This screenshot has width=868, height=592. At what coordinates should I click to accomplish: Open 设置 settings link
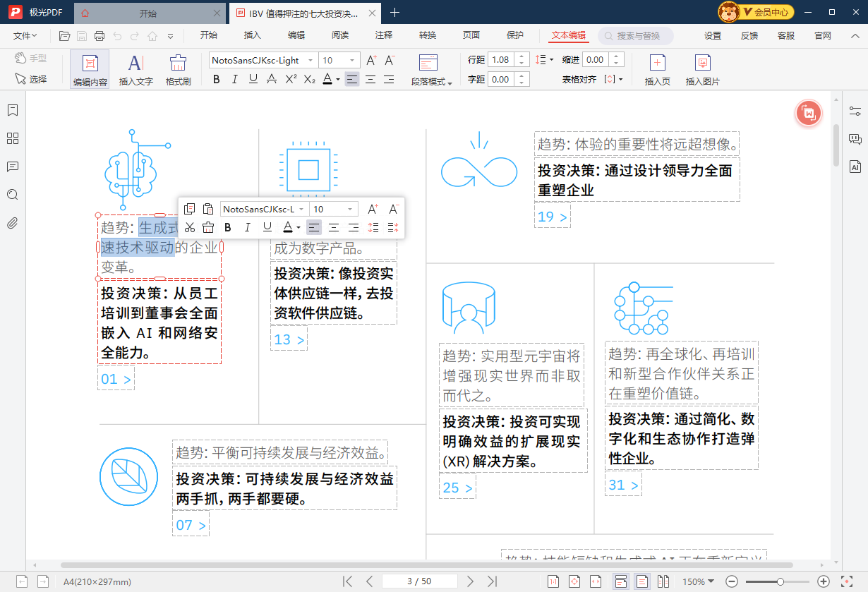[713, 36]
